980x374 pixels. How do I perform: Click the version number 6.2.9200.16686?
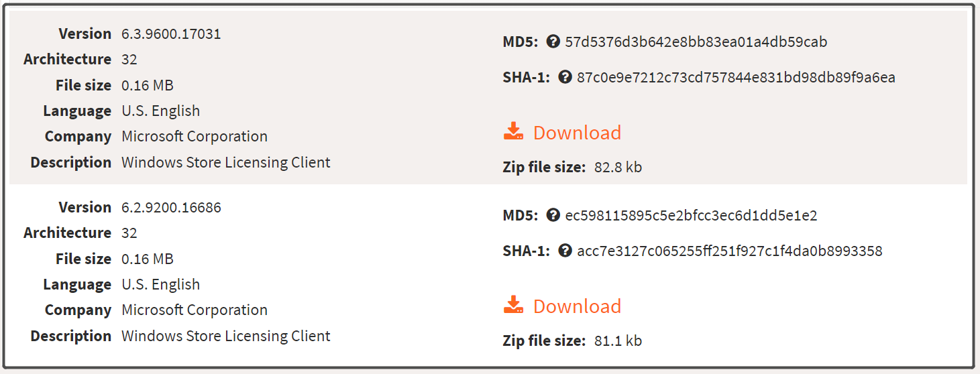[x=171, y=207]
